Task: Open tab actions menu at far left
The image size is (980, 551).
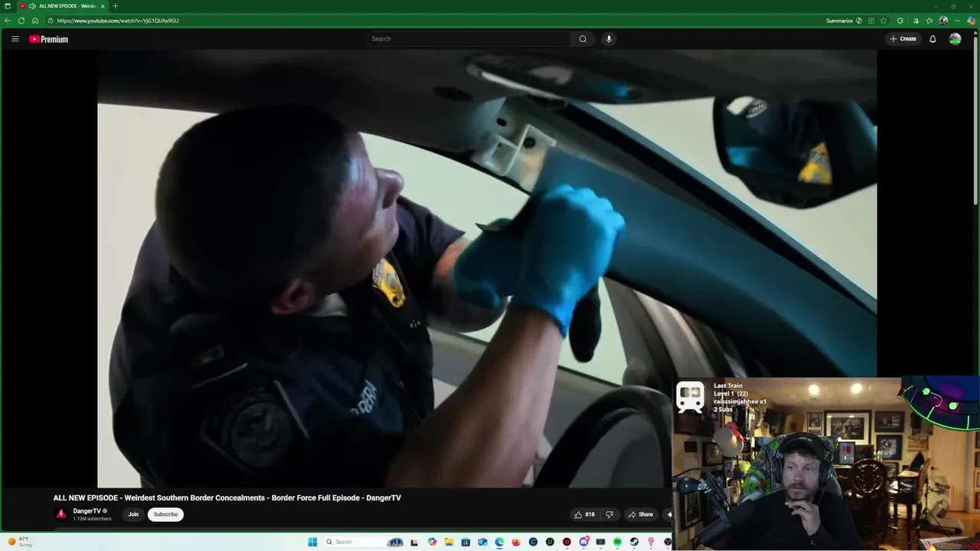Action: coord(8,6)
